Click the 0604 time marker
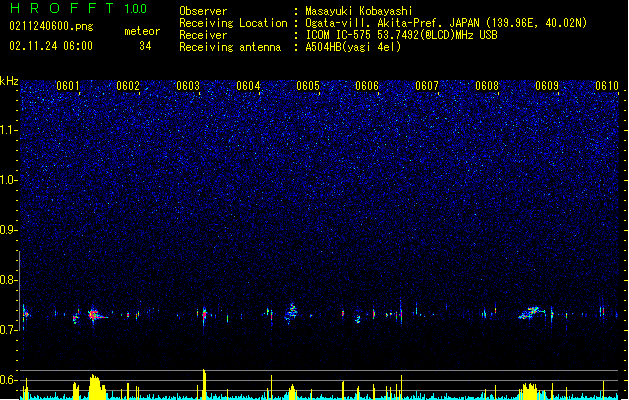This screenshot has height=400, width=629. [248, 86]
